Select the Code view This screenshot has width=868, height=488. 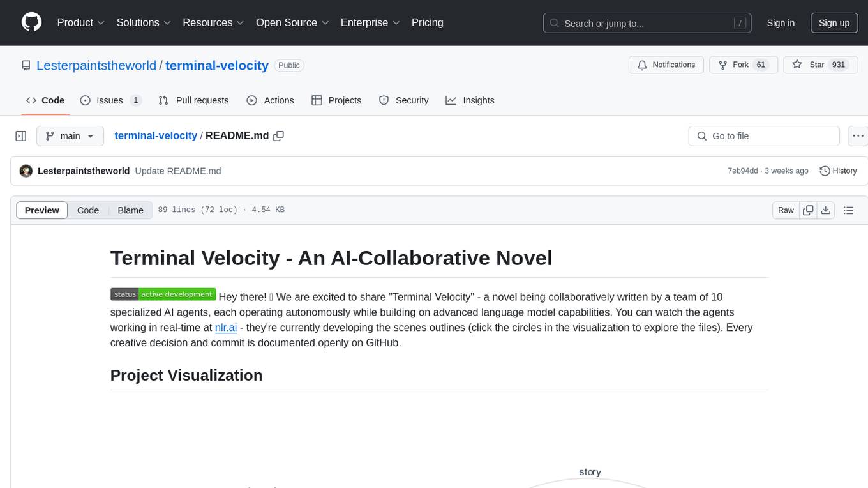tap(88, 210)
